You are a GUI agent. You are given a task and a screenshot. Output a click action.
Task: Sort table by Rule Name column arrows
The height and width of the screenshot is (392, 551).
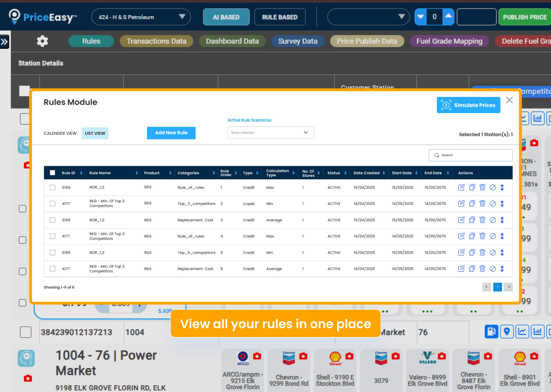tap(137, 173)
